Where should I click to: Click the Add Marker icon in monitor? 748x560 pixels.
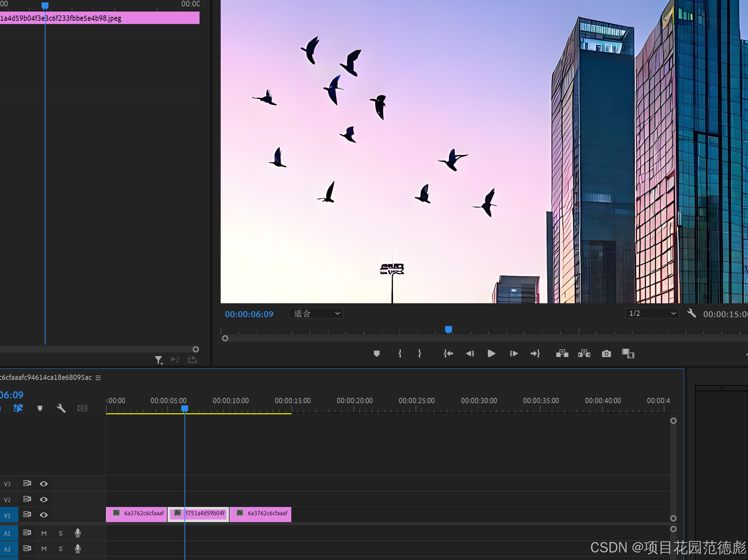click(x=377, y=354)
